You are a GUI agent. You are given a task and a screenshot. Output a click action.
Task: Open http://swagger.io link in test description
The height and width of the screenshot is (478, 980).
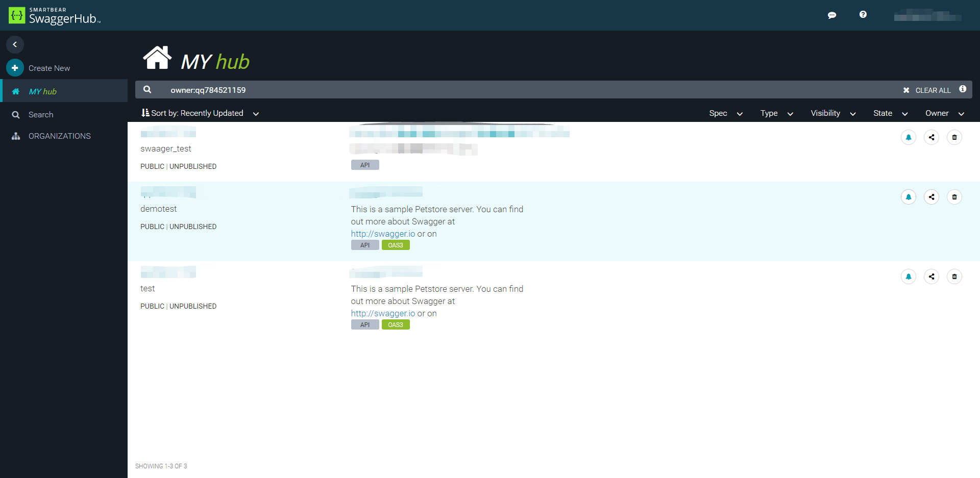click(x=383, y=314)
